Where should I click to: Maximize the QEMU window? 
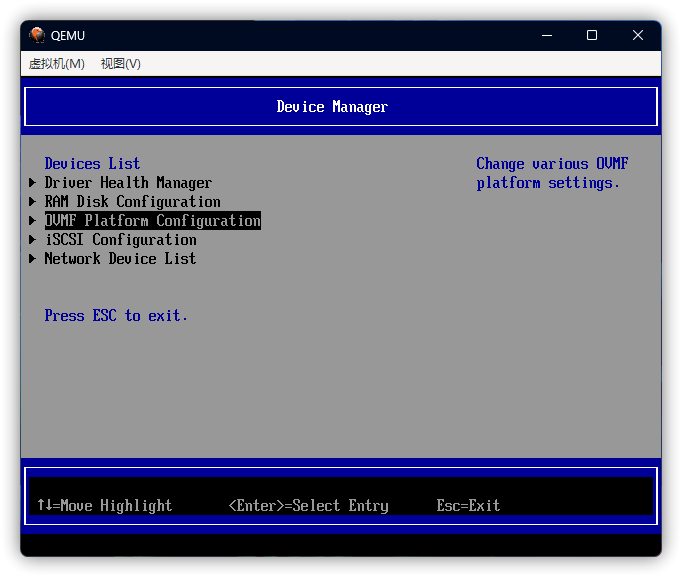592,35
